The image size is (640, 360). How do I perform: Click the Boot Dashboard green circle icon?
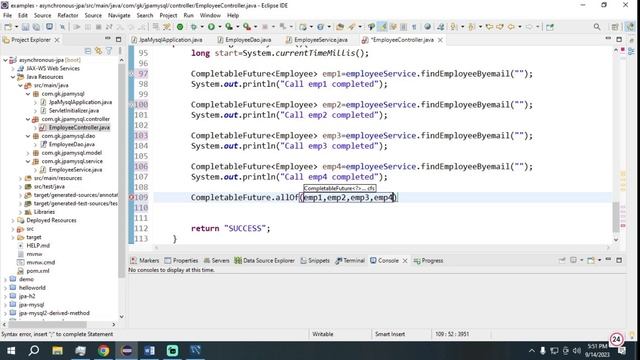coord(180,27)
